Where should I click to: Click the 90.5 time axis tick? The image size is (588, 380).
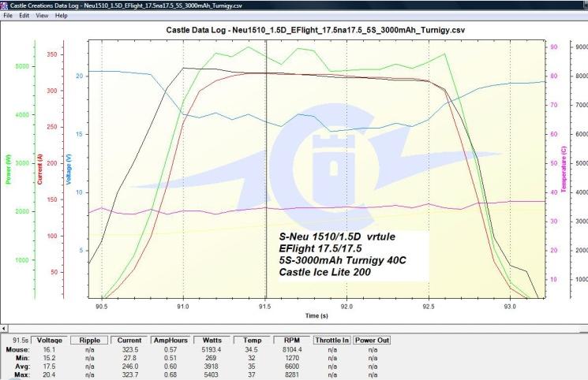tap(102, 307)
